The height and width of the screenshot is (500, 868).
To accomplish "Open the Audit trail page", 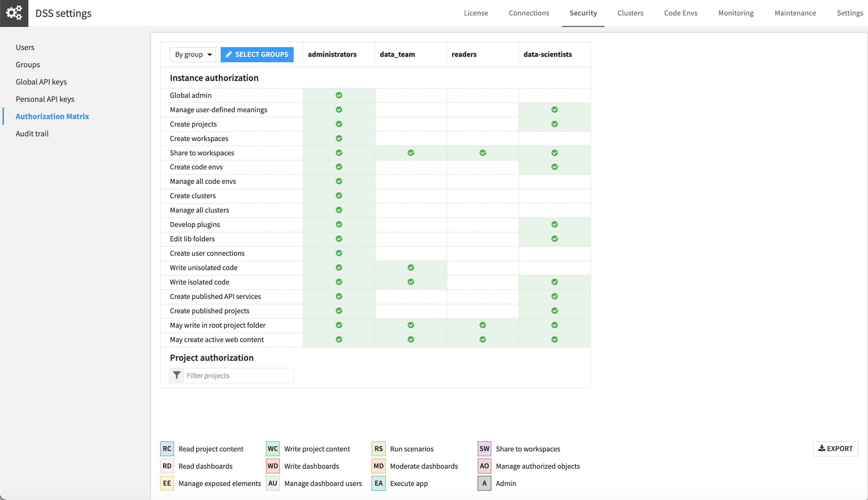I will click(32, 134).
